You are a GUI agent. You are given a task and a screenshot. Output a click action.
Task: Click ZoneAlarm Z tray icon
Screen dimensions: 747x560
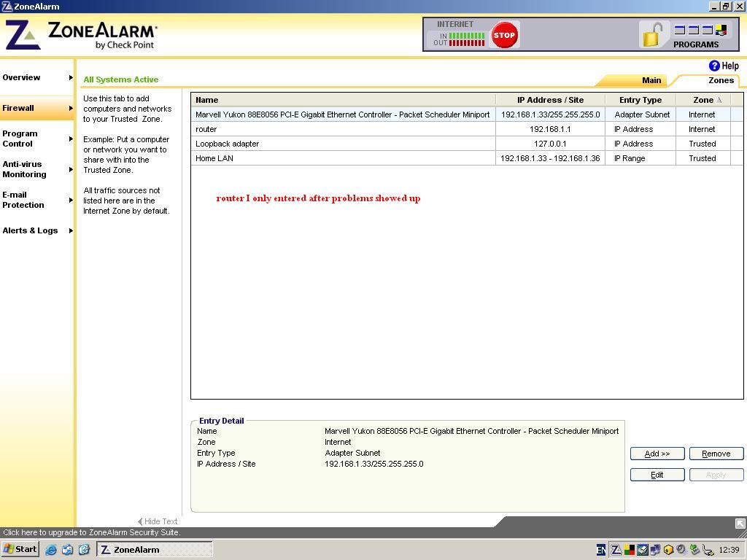pyautogui.click(x=616, y=550)
